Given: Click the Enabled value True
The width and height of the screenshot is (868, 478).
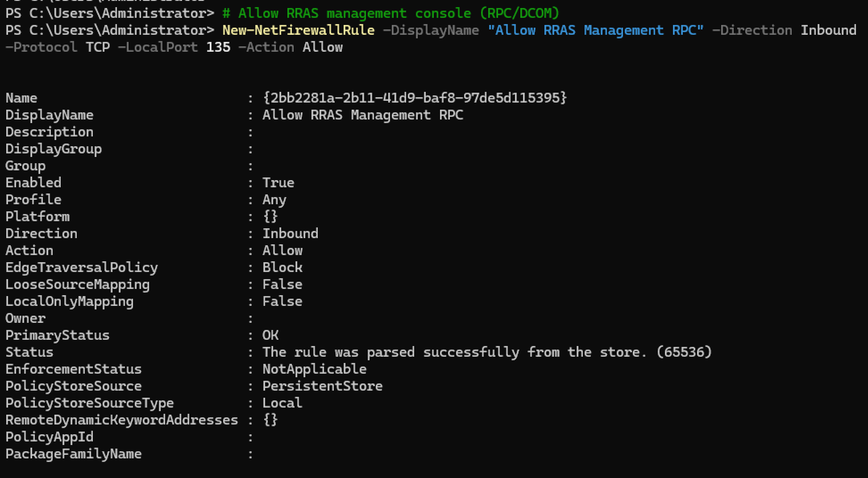Looking at the screenshot, I should click(x=278, y=182).
